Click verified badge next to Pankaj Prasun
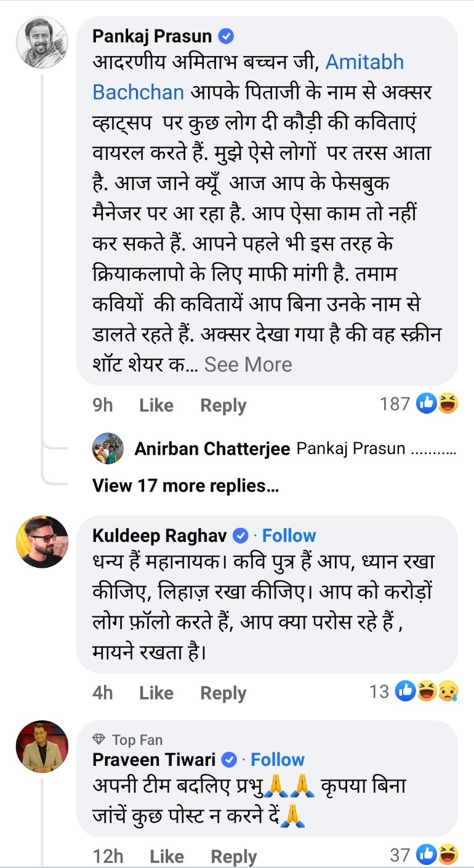The image size is (474, 868). (227, 36)
